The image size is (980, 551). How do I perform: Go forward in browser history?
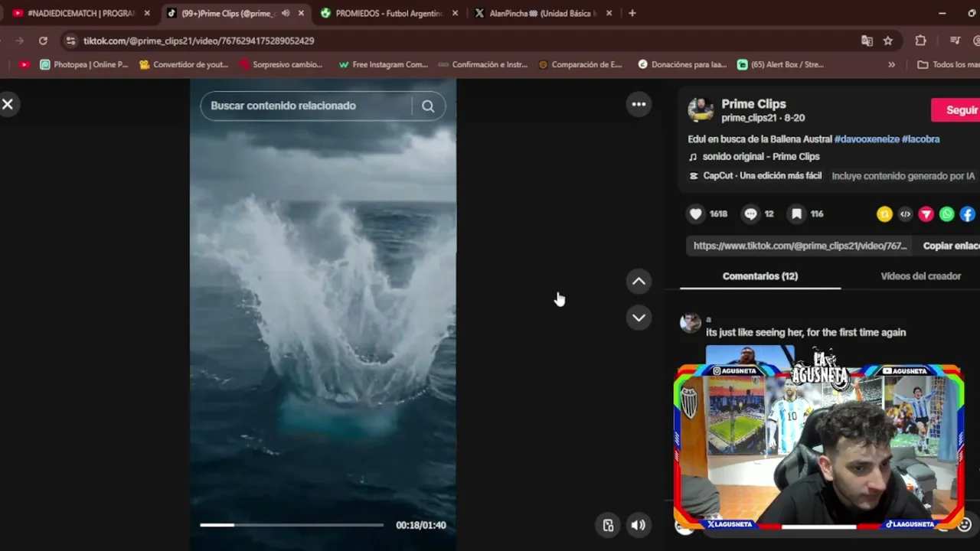coord(19,41)
